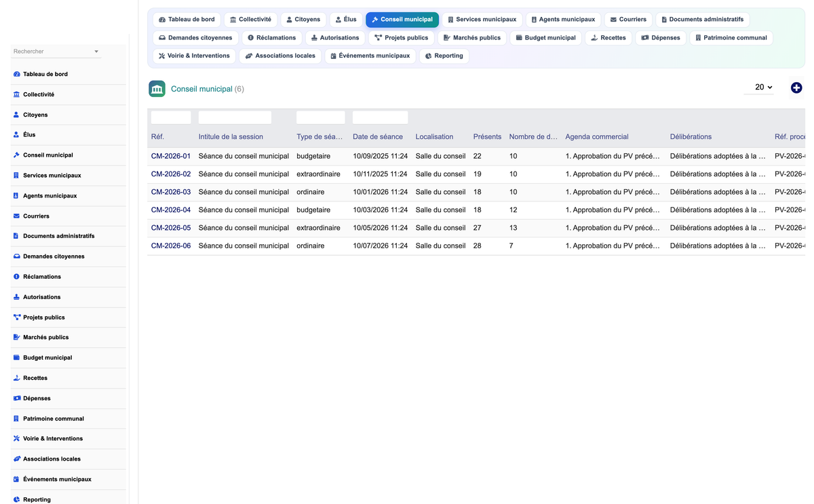Sort by Localisation column header
The image size is (814, 504).
[x=434, y=137]
